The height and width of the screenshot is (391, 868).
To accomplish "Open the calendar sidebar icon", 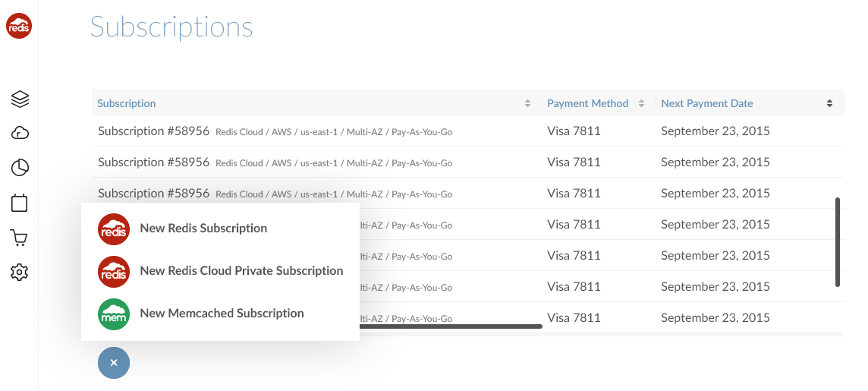I will click(20, 202).
